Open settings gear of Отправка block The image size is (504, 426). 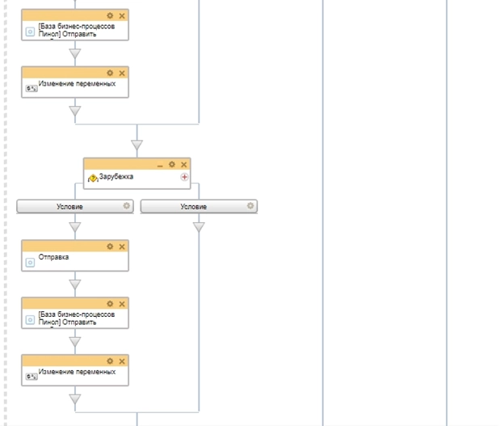tap(111, 247)
